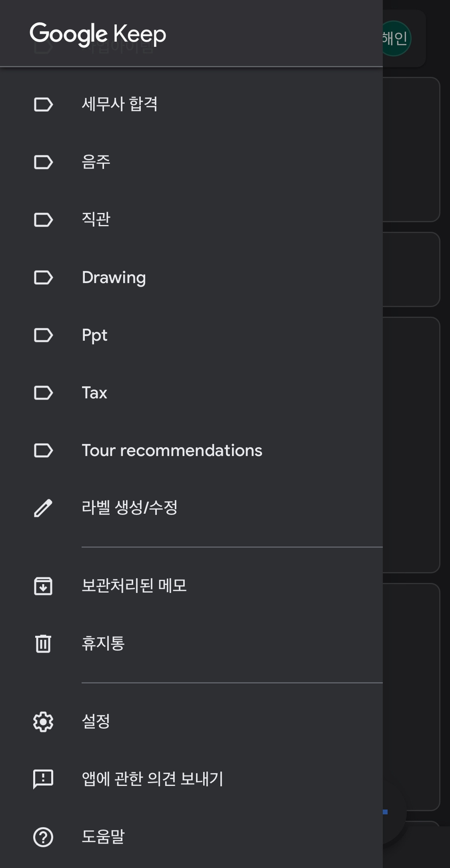450x868 pixels.
Task: Select the 직관 label
Action: point(191,220)
